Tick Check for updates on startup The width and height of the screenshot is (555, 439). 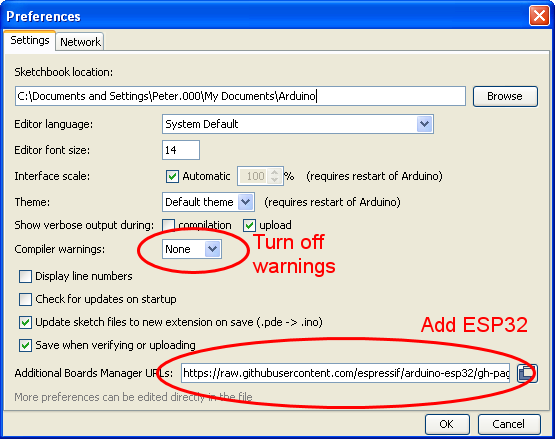pyautogui.click(x=25, y=299)
